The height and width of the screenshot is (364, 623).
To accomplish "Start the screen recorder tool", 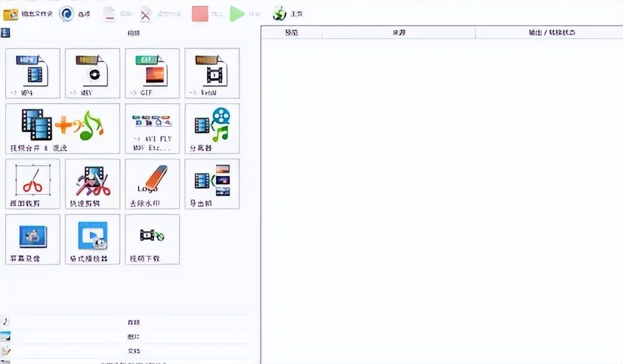I will pyautogui.click(x=32, y=239).
